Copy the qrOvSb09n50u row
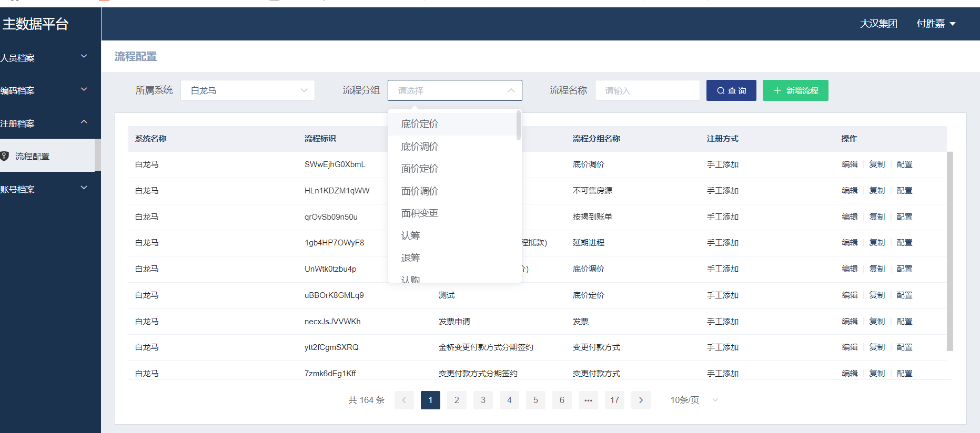The width and height of the screenshot is (980, 433). coord(877,217)
